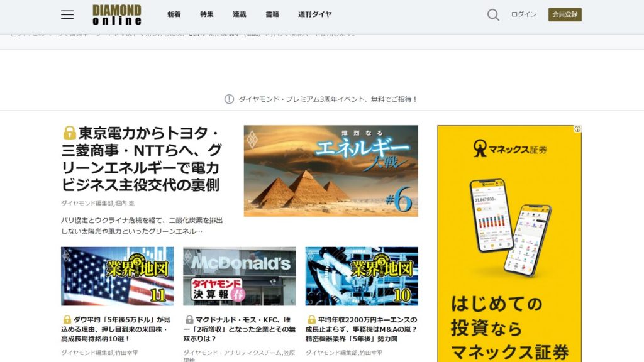Viewport: 644px width, 362px height.
Task: Click the lock icon beside the 東京電力 headline
Action: pyautogui.click(x=69, y=133)
